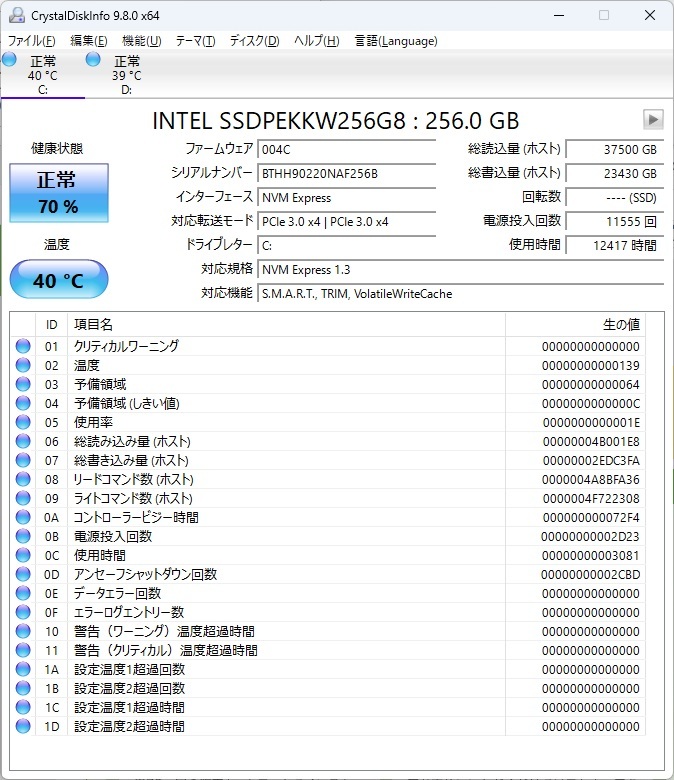Image resolution: width=674 pixels, height=780 pixels.
Task: Click the 正常 70 % health status button
Action: pos(59,193)
